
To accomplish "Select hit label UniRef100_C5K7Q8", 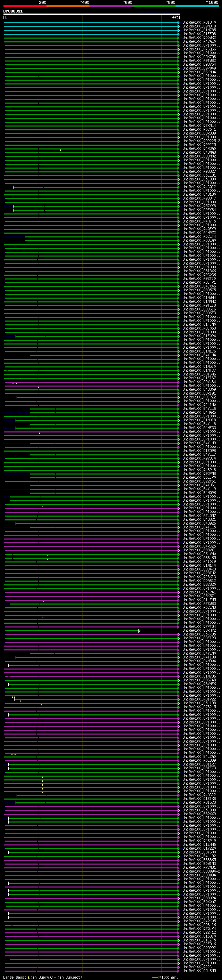I will [199, 57].
